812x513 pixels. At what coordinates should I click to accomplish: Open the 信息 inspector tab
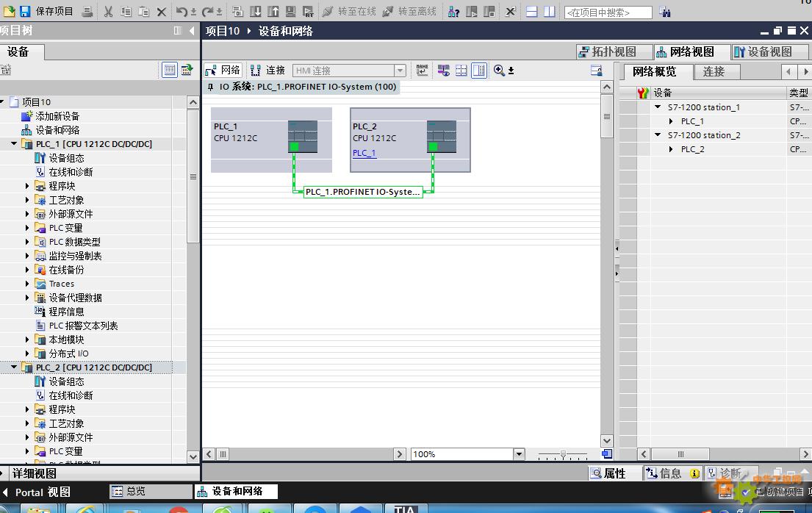tap(672, 473)
